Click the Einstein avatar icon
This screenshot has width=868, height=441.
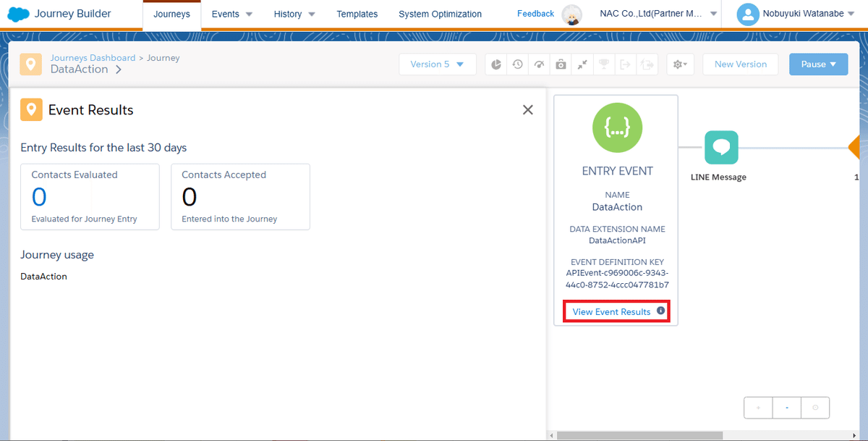[x=572, y=14]
